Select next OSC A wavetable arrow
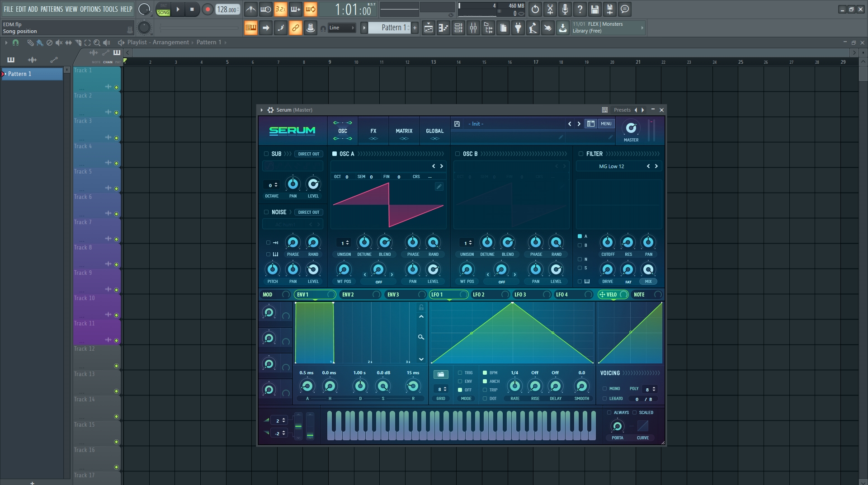This screenshot has width=868, height=485. 442,166
